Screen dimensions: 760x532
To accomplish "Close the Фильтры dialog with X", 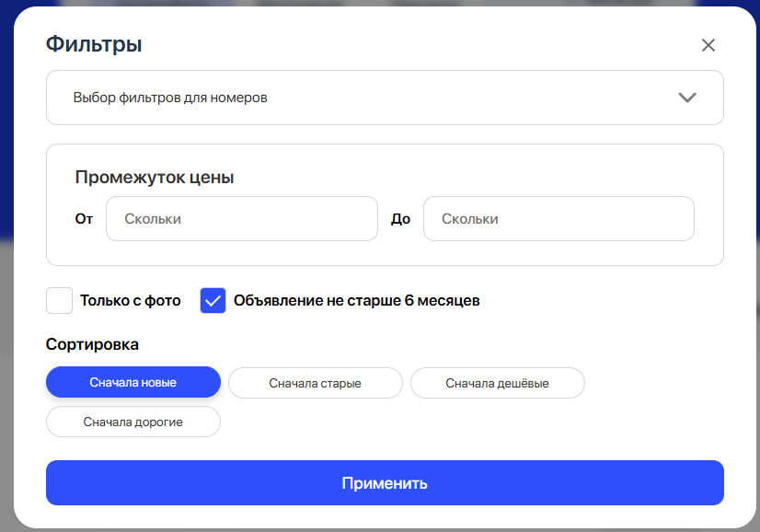I will (708, 45).
